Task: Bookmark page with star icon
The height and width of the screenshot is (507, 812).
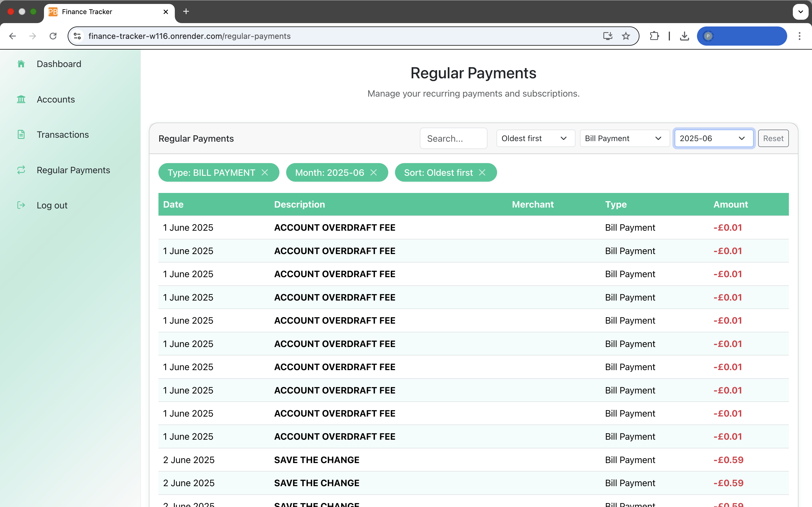Action: 626,36
